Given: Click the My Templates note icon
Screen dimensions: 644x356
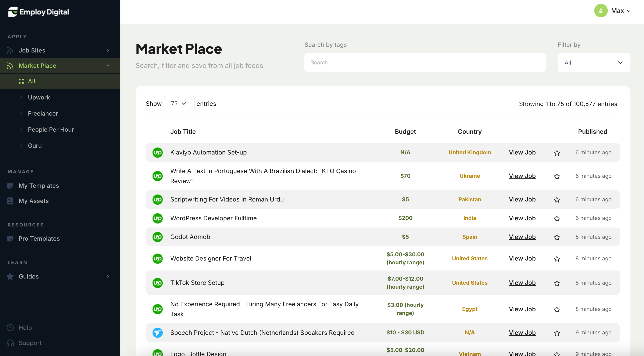Looking at the screenshot, I should point(10,186).
